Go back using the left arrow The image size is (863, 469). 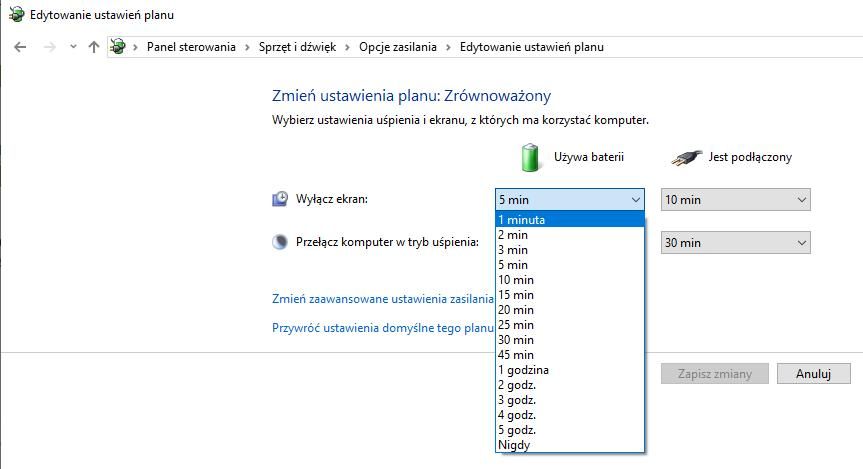point(20,47)
